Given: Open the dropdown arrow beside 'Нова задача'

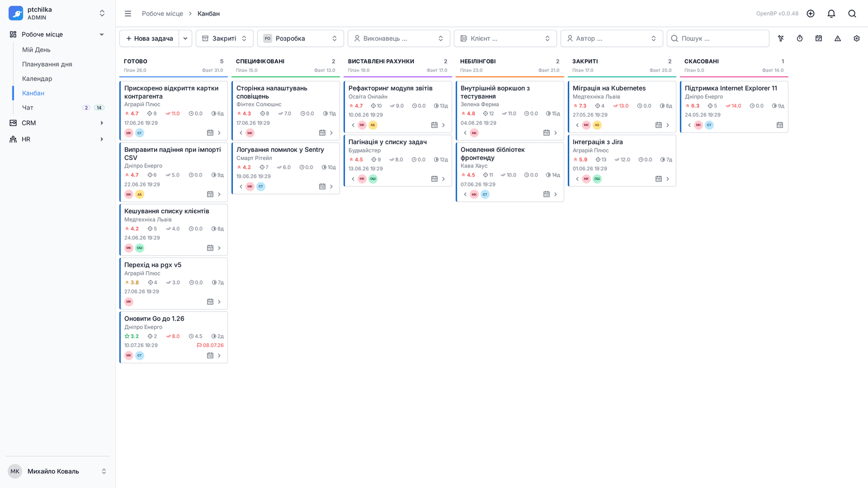Looking at the screenshot, I should coord(186,38).
